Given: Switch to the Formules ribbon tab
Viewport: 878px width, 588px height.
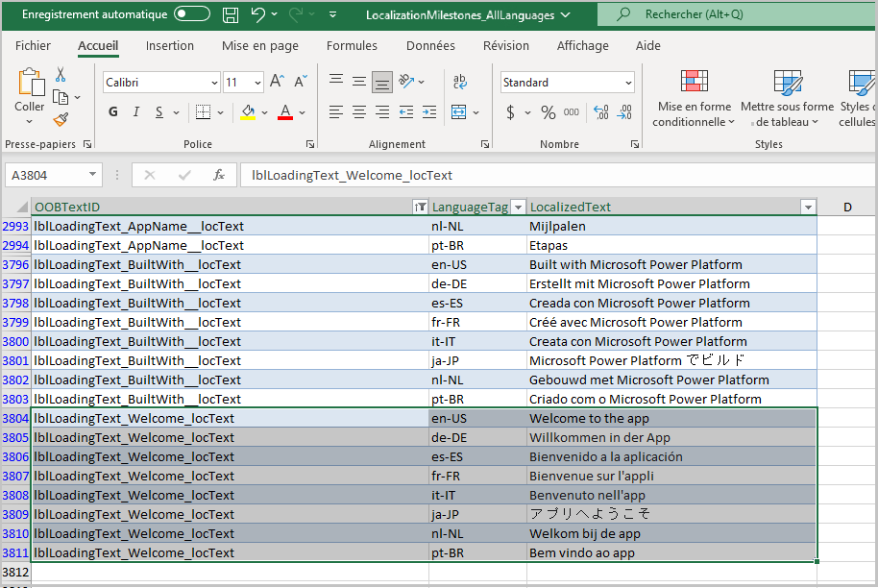Looking at the screenshot, I should 352,45.
